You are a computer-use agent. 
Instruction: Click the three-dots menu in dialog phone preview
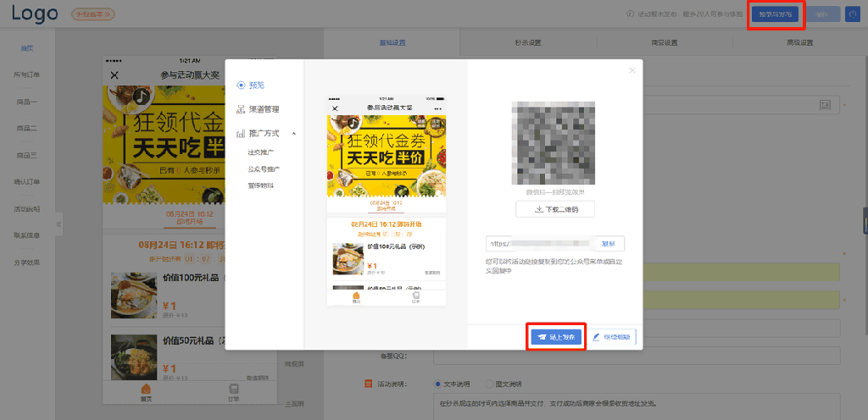438,108
